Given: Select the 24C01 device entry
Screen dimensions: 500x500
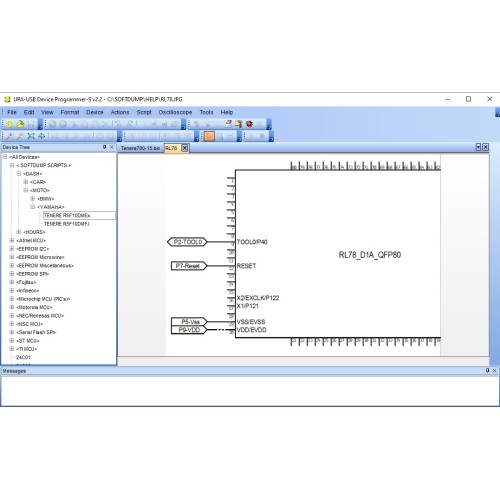Looking at the screenshot, I should pos(23,357).
